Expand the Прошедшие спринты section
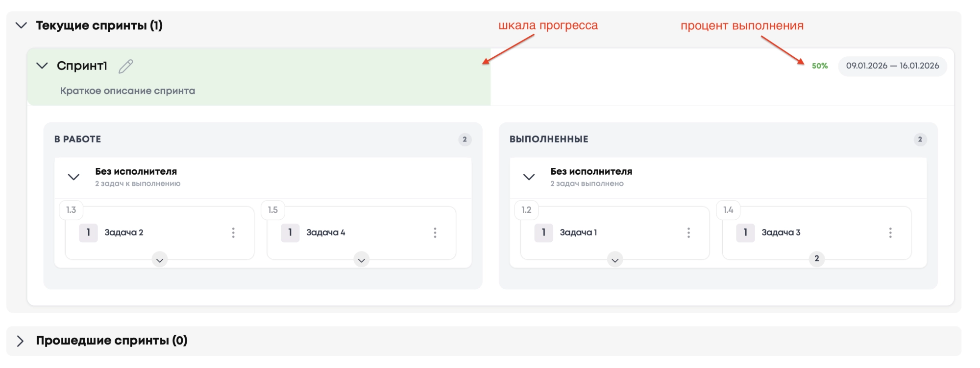 tap(20, 341)
